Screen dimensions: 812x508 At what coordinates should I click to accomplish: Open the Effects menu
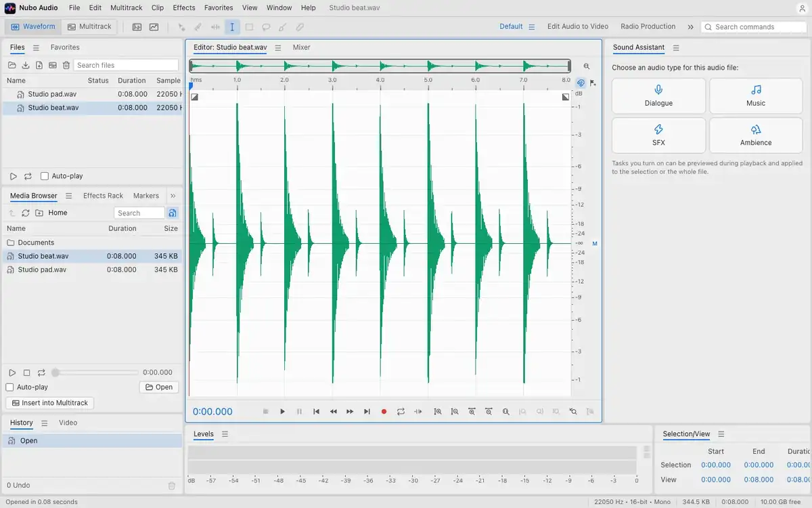coord(184,8)
